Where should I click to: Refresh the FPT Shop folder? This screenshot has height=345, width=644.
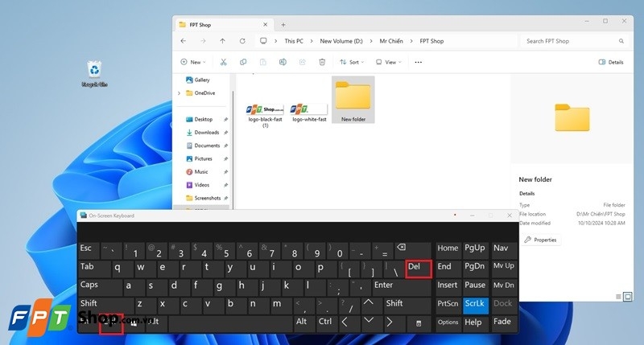(x=242, y=41)
